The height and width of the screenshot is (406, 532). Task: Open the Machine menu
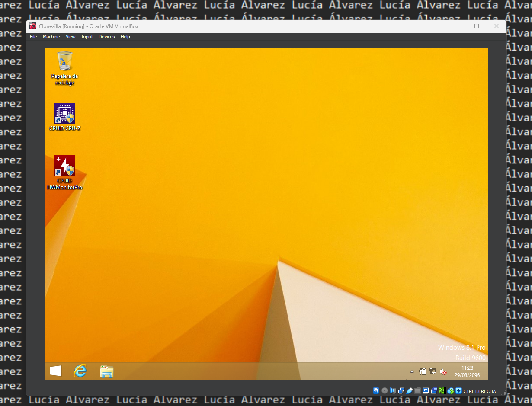[51, 37]
